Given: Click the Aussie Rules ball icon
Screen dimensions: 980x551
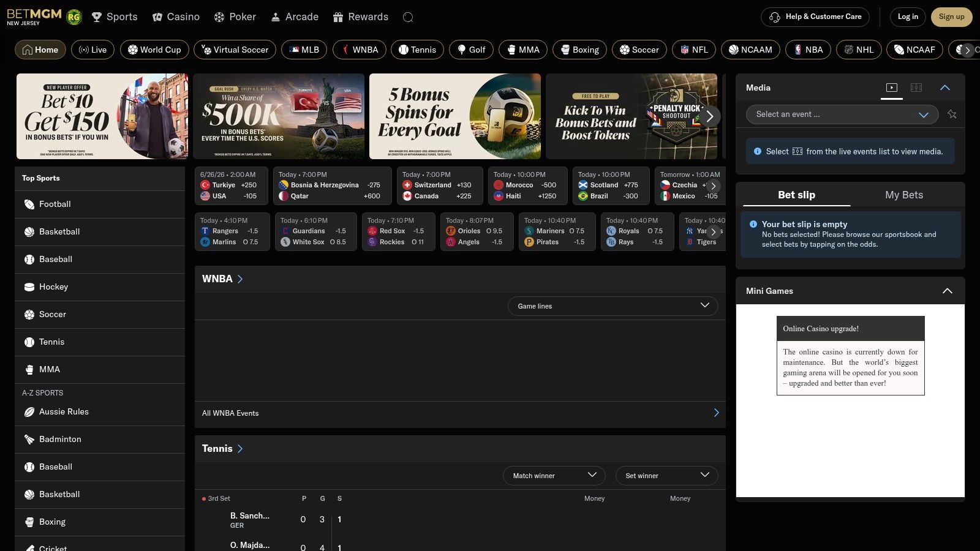Looking at the screenshot, I should (x=29, y=412).
